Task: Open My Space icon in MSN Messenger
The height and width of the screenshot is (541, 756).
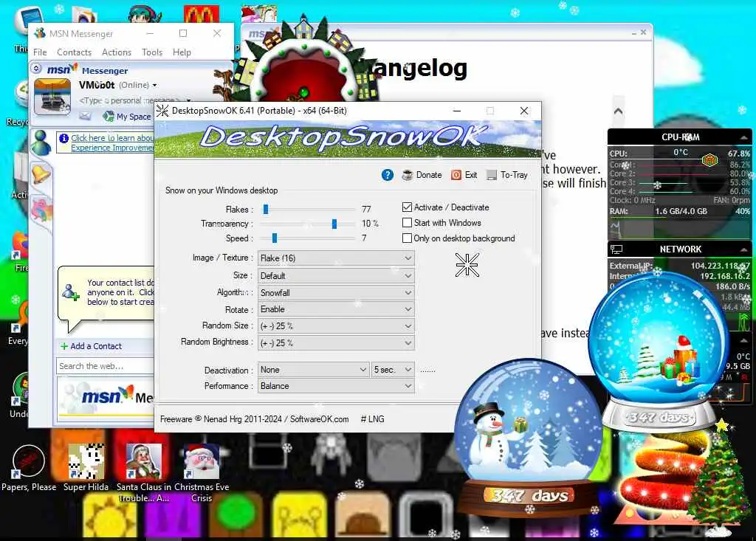Action: (109, 116)
